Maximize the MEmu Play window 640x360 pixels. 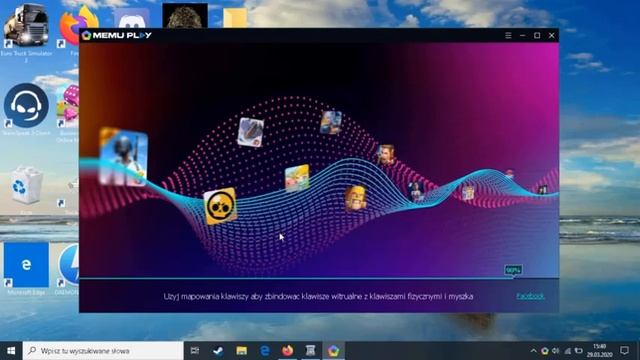[537, 36]
